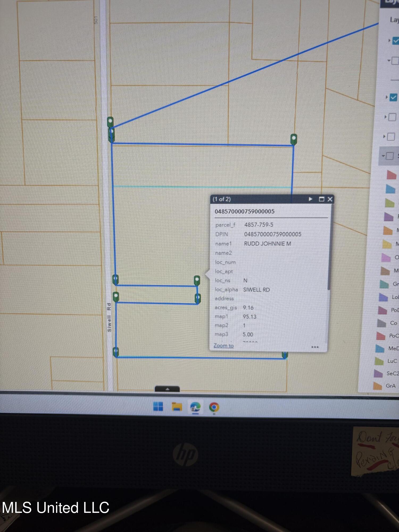Maximize the parcel info popup
The height and width of the screenshot is (532, 399).
[321, 199]
